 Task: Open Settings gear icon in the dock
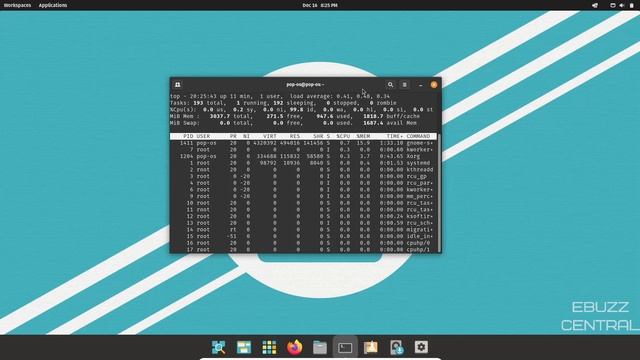coord(421,347)
